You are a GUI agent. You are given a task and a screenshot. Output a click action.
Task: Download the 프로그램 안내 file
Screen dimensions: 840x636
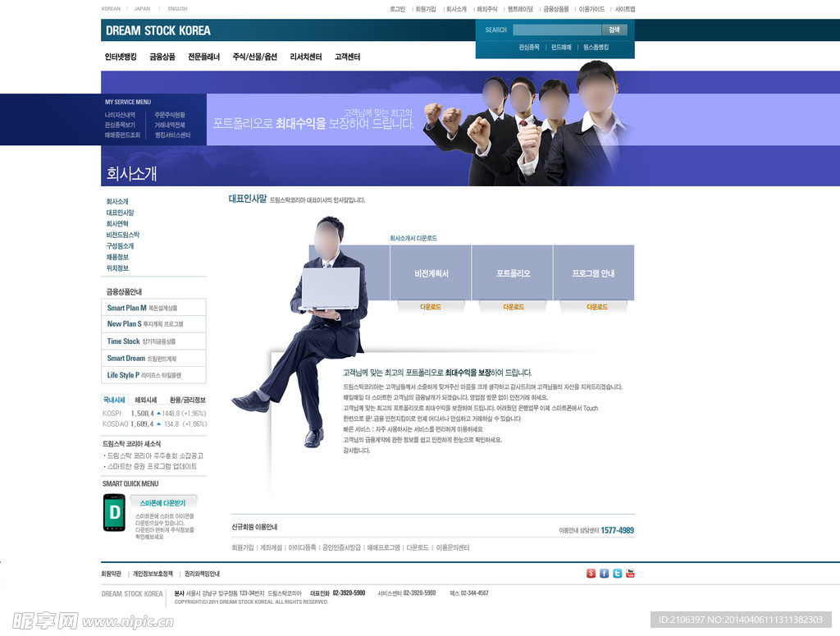[x=597, y=307]
